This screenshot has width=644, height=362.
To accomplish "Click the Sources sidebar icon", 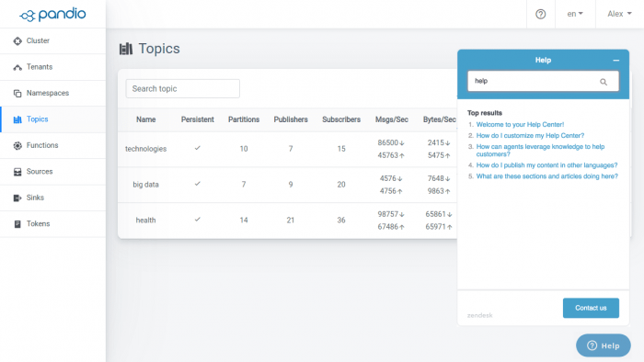I will 17,172.
